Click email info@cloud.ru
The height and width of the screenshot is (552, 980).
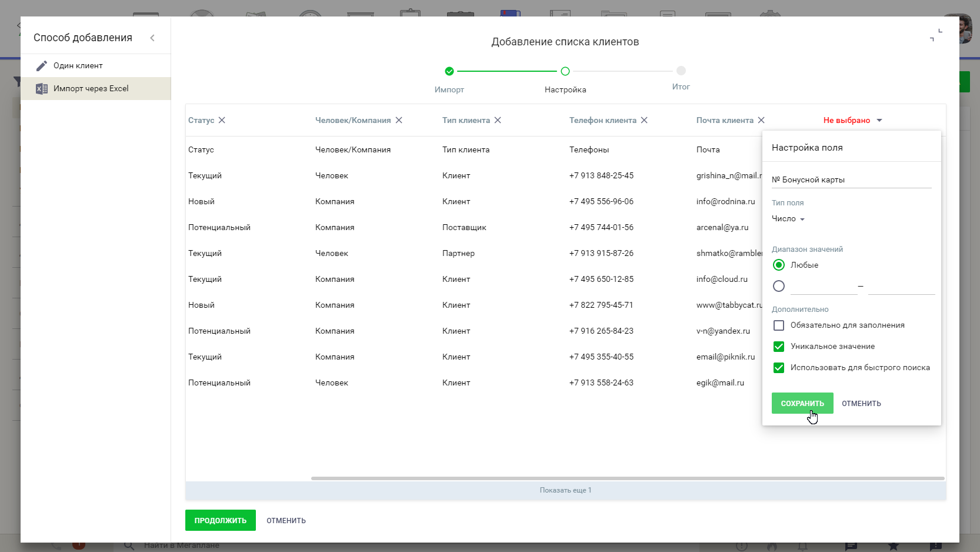[x=722, y=279]
